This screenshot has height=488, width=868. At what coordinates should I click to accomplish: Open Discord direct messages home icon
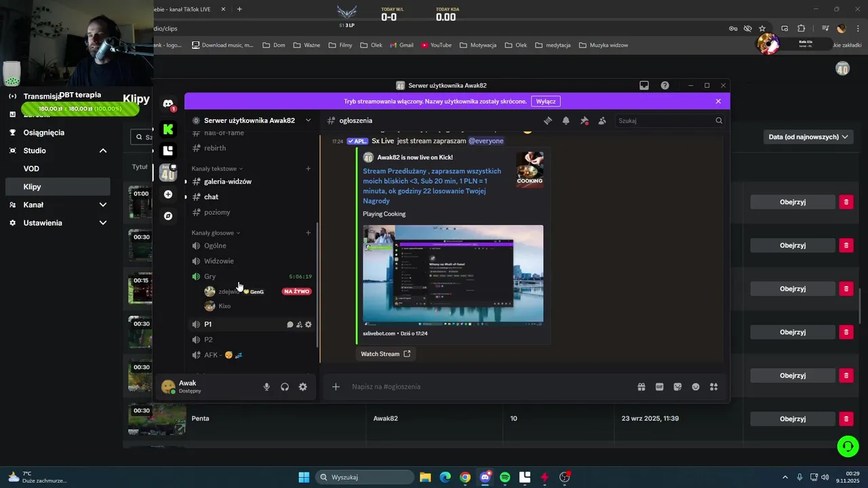[168, 104]
